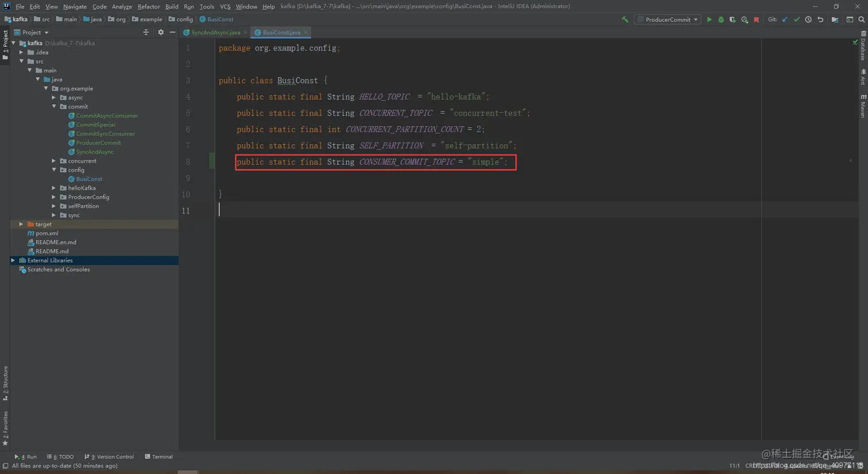The width and height of the screenshot is (868, 474).
Task: Open the Terminal tool window
Action: [159, 457]
